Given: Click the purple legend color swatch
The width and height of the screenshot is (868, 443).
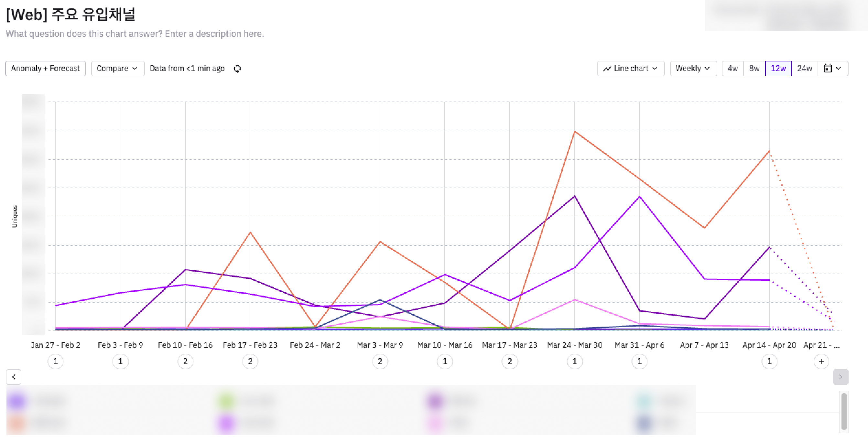Looking at the screenshot, I should coord(17,401).
